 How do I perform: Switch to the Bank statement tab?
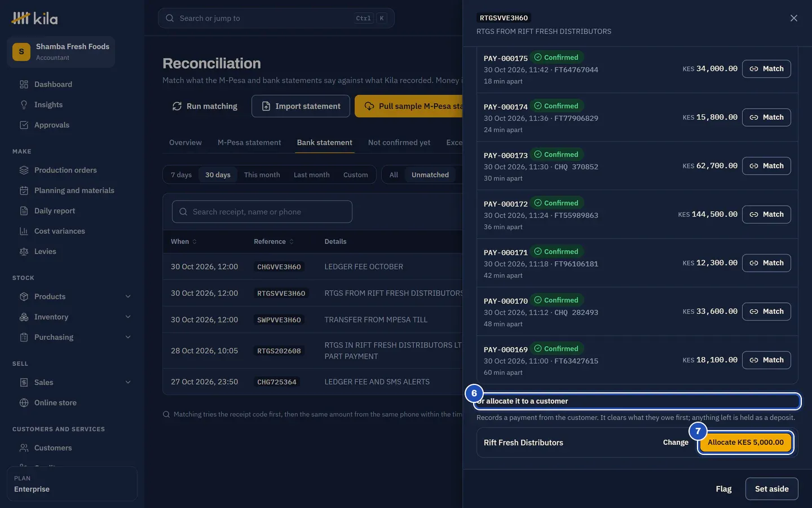coord(325,143)
